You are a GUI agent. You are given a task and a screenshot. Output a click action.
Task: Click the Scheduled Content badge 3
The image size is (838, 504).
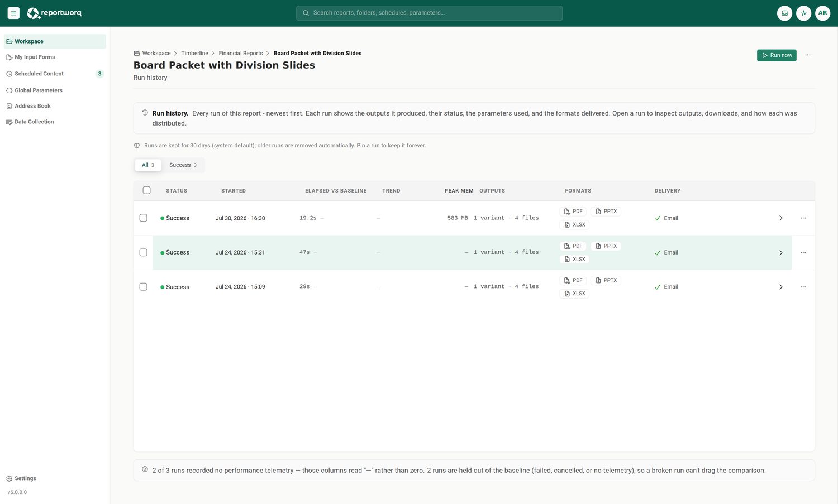(x=99, y=74)
